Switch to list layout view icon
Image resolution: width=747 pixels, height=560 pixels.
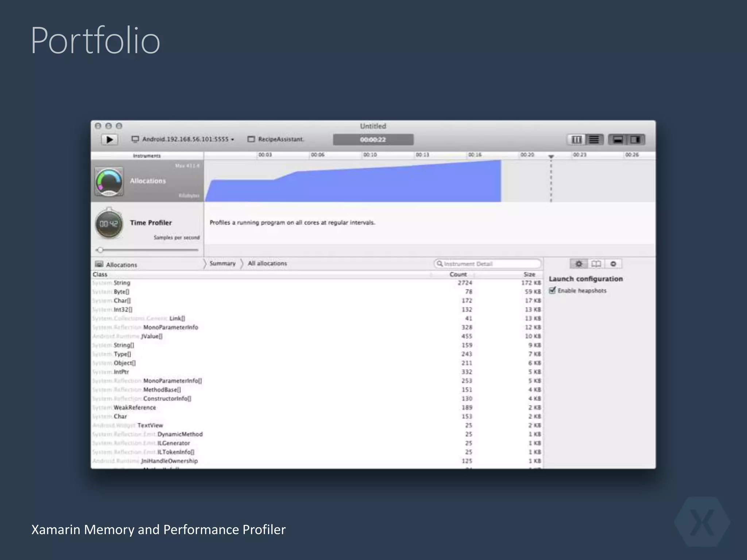point(594,140)
